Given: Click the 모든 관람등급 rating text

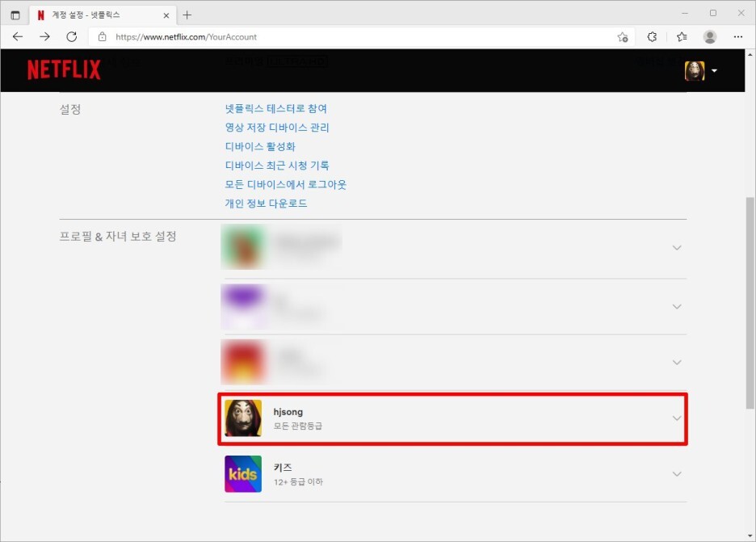Looking at the screenshot, I should (x=298, y=426).
